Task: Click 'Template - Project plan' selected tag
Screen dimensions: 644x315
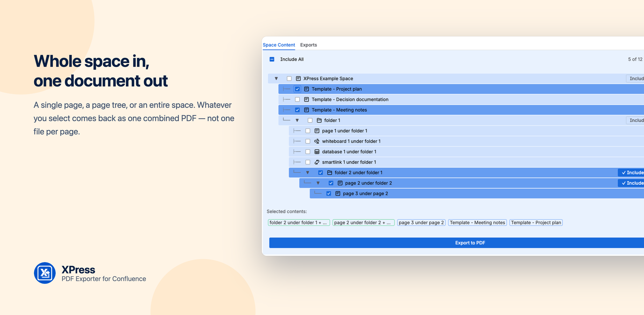Action: (536, 223)
